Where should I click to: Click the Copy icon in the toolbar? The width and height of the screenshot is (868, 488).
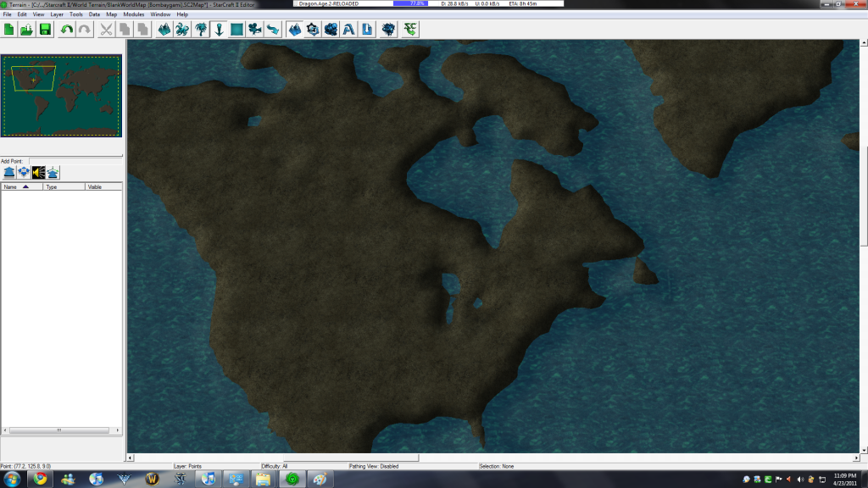point(125,30)
